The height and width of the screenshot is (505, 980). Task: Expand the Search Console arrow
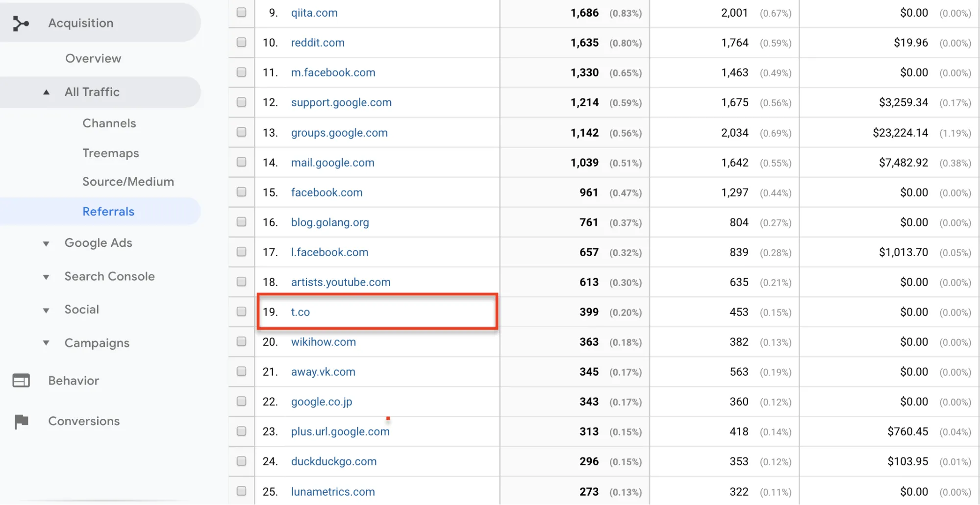(46, 277)
